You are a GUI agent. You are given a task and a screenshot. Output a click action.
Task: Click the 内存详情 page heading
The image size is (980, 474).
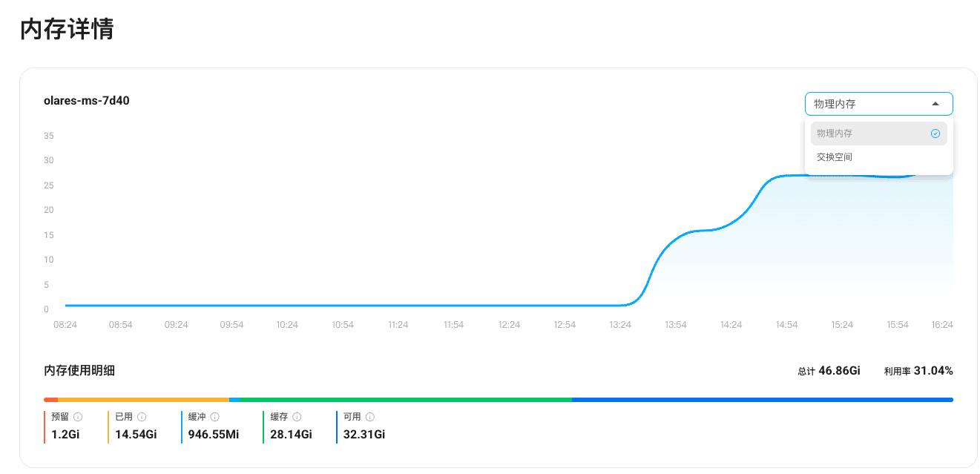(x=67, y=30)
